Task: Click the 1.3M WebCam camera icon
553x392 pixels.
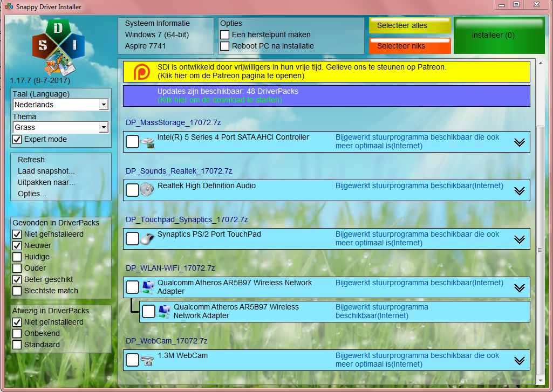Action: [147, 361]
